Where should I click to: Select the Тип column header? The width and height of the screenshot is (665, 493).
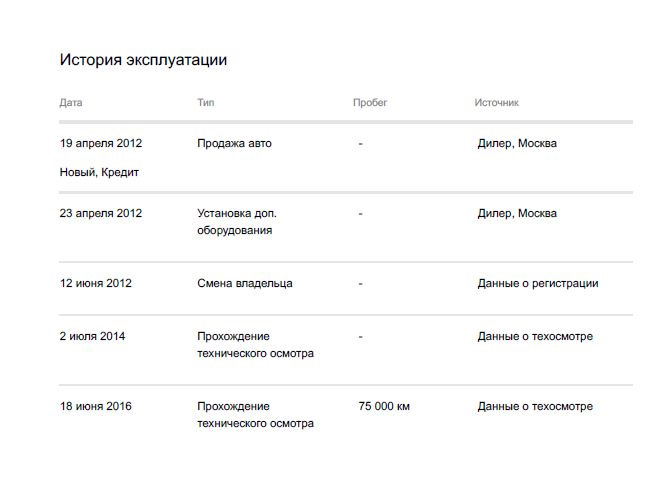tap(206, 103)
